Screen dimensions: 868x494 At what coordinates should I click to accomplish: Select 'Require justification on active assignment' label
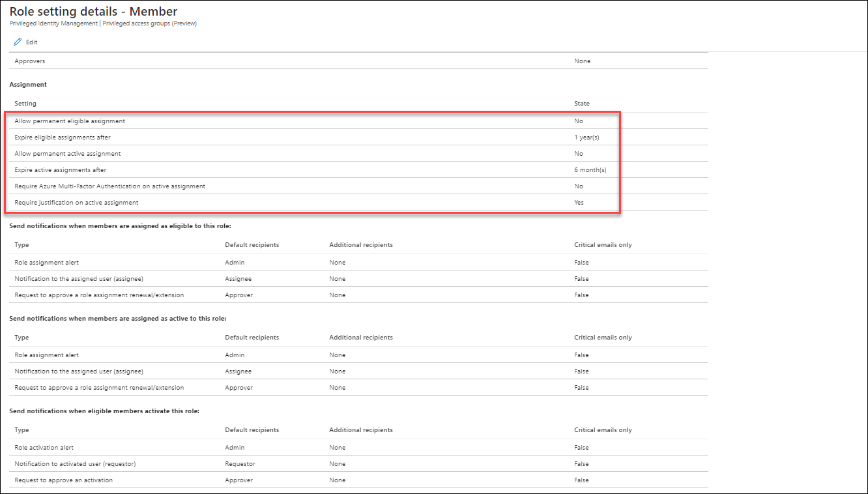coord(76,203)
